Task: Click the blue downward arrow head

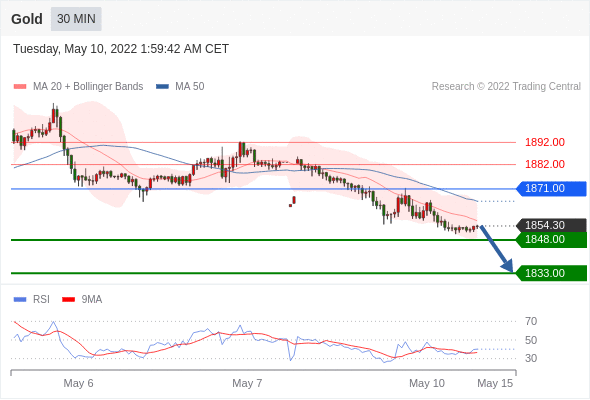Action: (x=508, y=266)
